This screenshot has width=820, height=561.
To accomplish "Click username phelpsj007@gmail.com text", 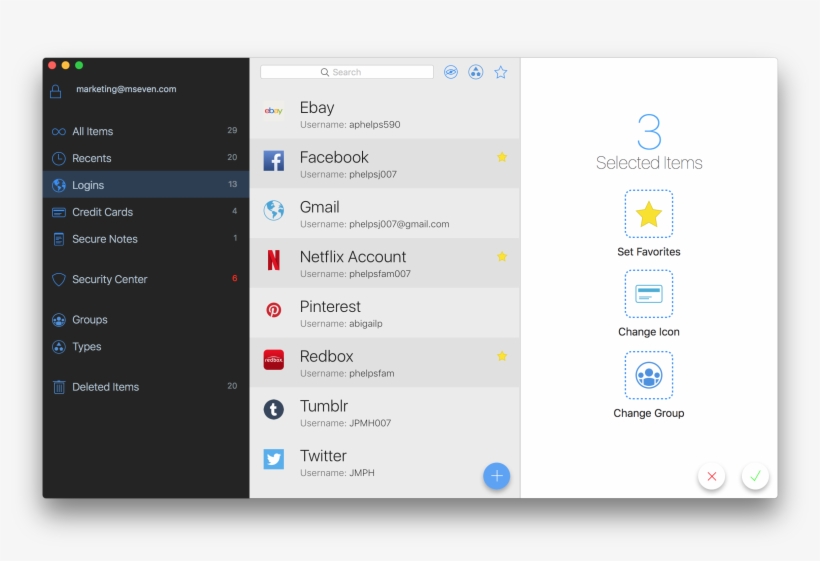I will tap(399, 224).
